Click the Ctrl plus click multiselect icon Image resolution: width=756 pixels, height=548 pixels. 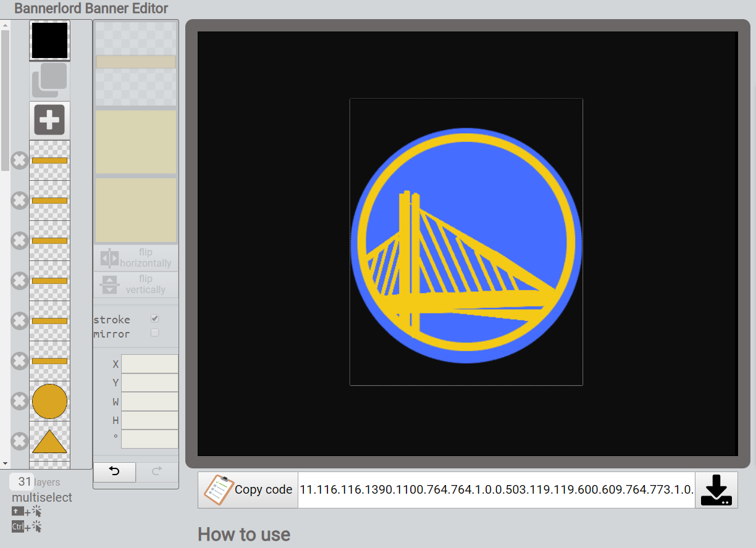point(27,526)
